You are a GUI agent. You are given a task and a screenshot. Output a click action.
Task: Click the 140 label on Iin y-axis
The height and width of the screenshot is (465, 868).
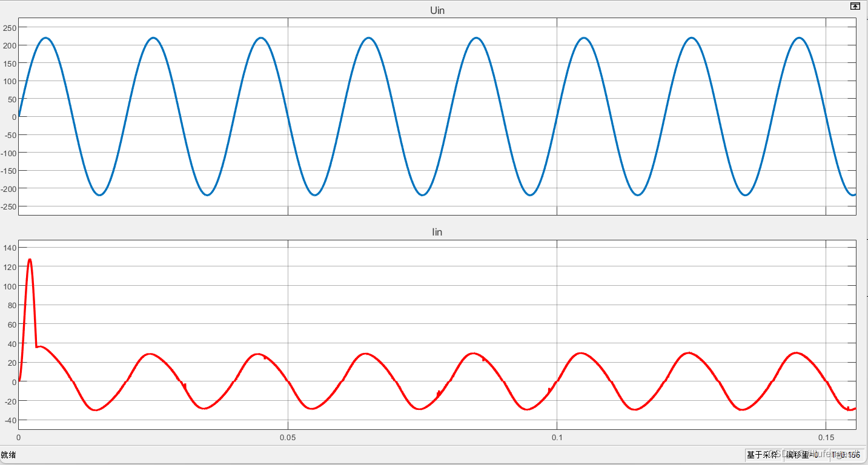point(10,248)
